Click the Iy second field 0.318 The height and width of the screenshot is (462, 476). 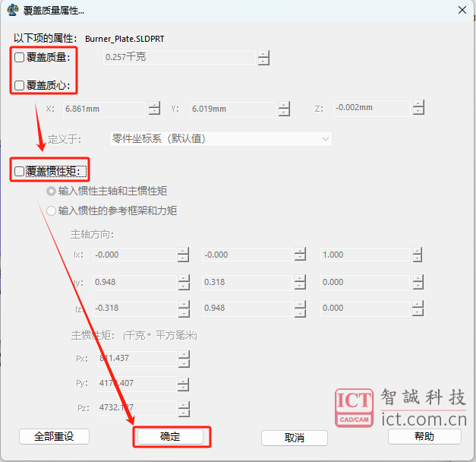[247, 283]
